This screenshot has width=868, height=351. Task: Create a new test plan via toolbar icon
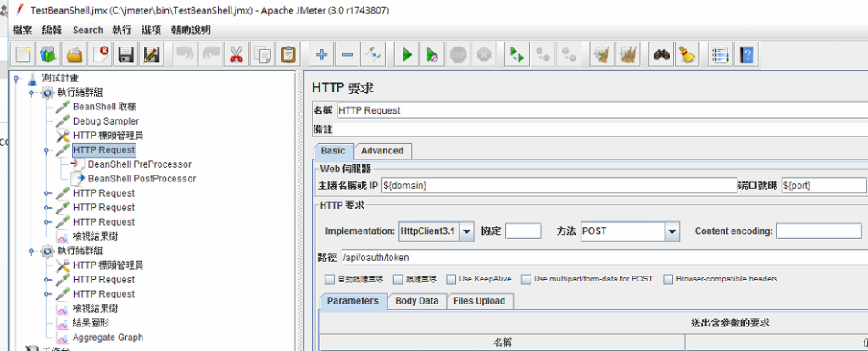23,54
